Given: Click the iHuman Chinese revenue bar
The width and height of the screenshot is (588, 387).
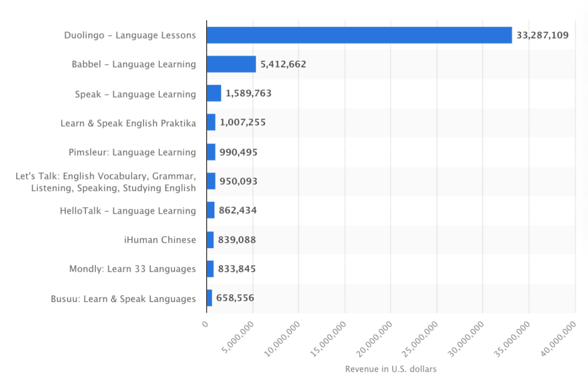Looking at the screenshot, I should coord(210,239).
